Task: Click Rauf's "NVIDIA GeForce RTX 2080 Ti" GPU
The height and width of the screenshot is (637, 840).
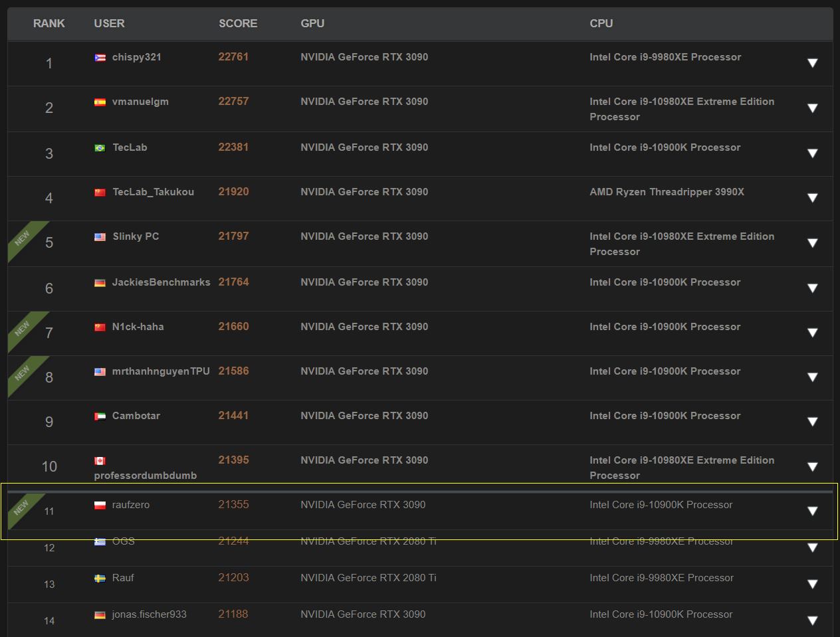Action: [368, 578]
